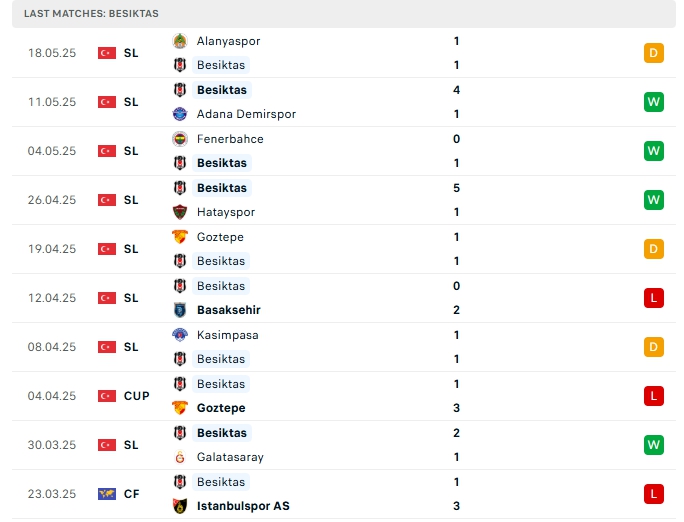The image size is (684, 522).
Task: Click the Adana Demirspor club crest
Action: pos(180,114)
